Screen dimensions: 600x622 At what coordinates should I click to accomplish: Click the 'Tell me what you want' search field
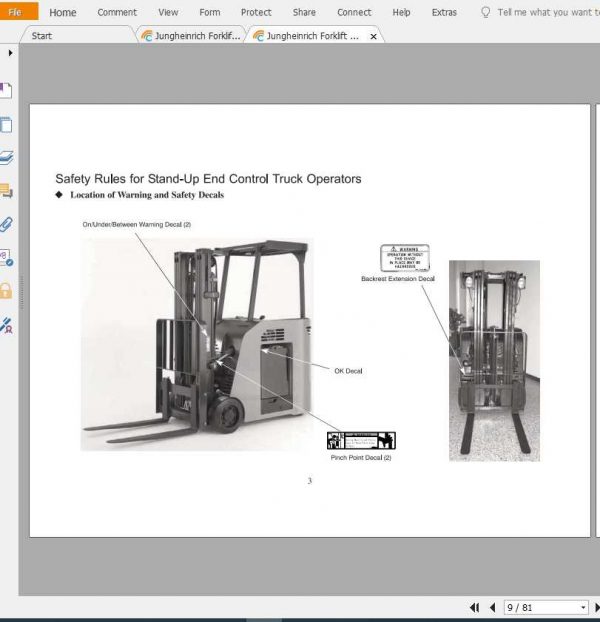click(548, 12)
